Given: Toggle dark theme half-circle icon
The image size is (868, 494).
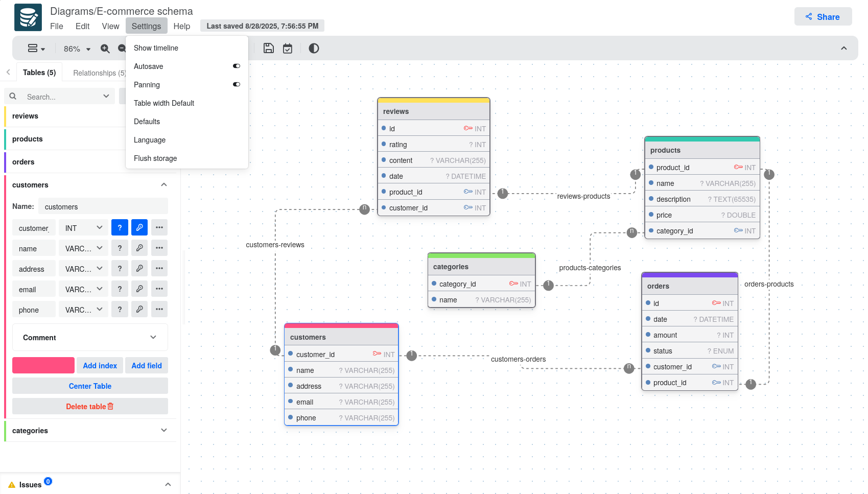Looking at the screenshot, I should click(314, 49).
